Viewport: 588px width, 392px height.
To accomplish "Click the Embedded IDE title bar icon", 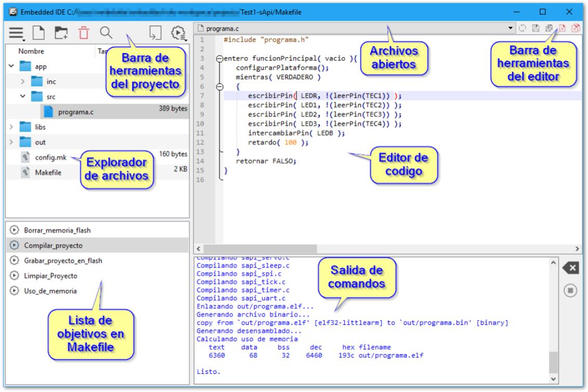I will [13, 12].
